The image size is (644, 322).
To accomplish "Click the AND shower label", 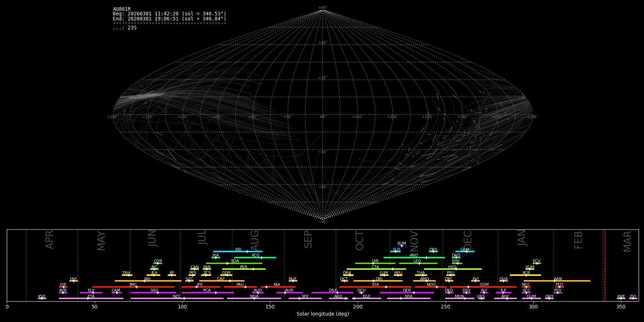I will (x=414, y=255).
